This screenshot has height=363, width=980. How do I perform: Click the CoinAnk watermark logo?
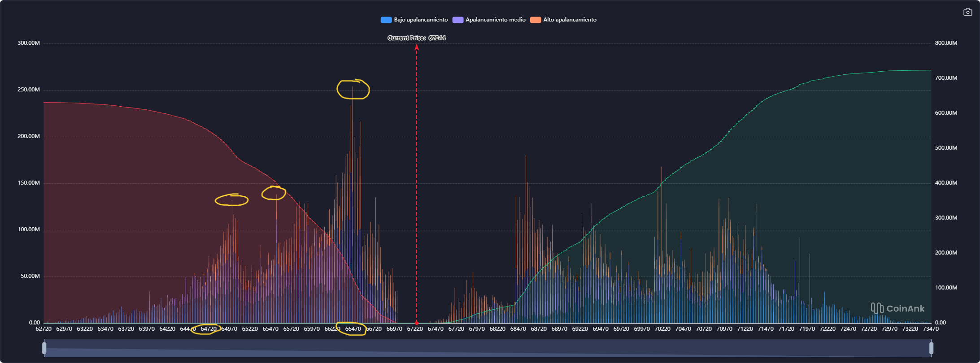coord(897,308)
